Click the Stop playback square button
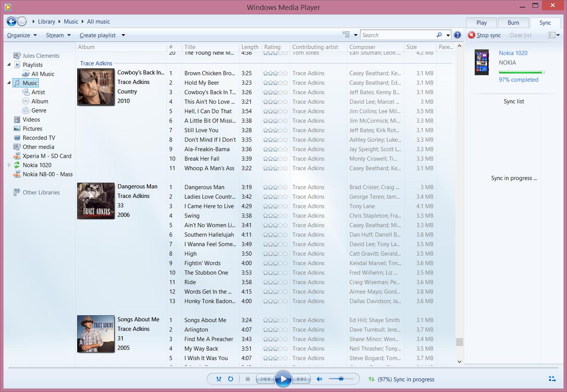 [x=248, y=379]
